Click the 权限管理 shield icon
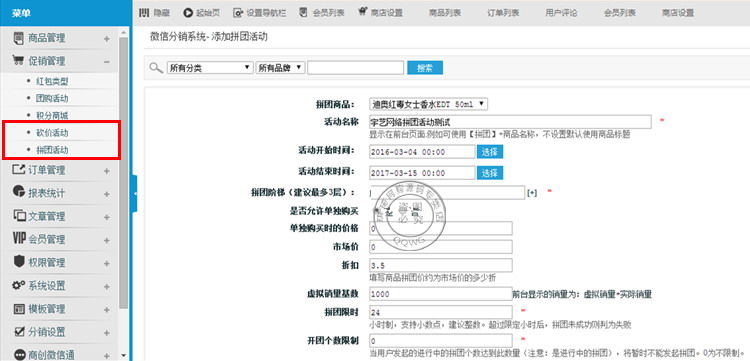Viewport: 750px width, 361px height. (x=18, y=262)
